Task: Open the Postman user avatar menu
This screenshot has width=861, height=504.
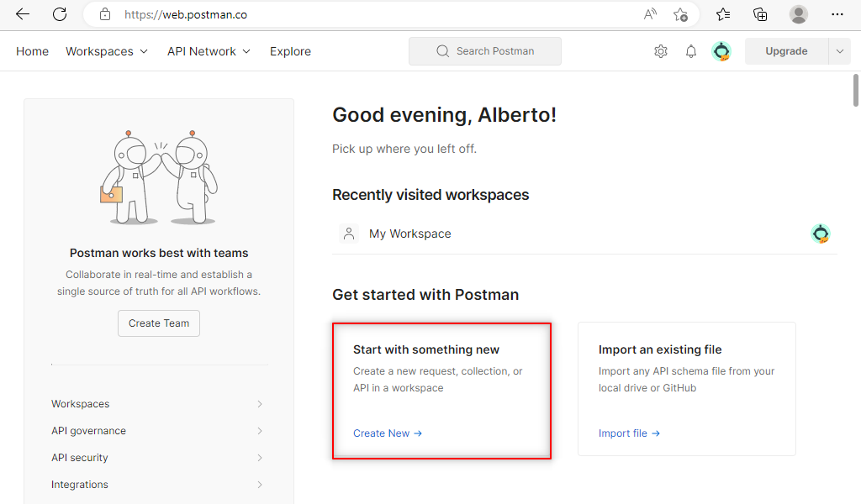Action: pyautogui.click(x=721, y=51)
